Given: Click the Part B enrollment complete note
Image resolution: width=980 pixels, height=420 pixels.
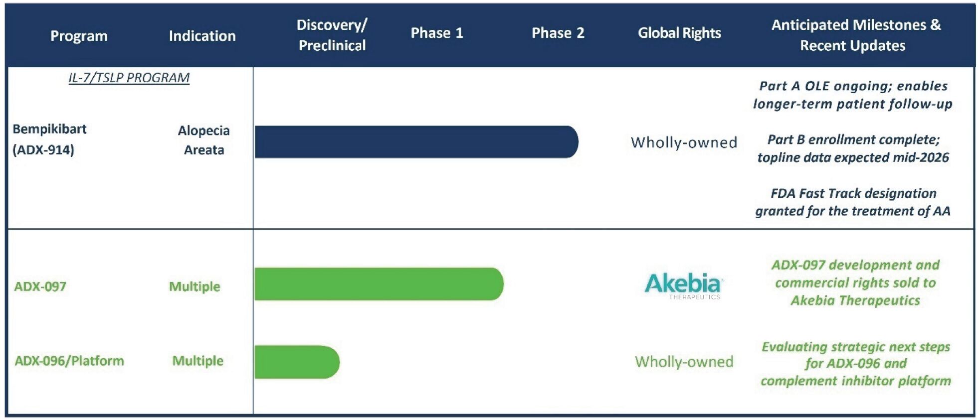Looking at the screenshot, I should (x=853, y=148).
